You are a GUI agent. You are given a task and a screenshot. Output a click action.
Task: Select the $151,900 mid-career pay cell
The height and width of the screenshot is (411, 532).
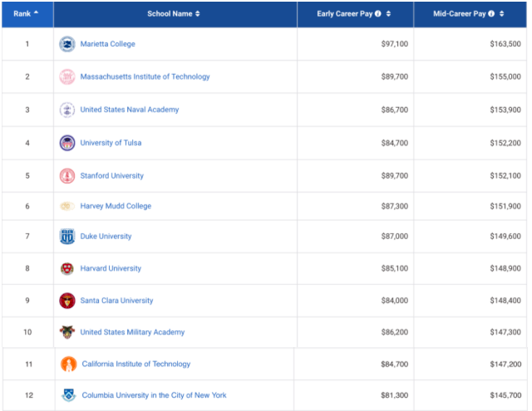click(x=470, y=206)
